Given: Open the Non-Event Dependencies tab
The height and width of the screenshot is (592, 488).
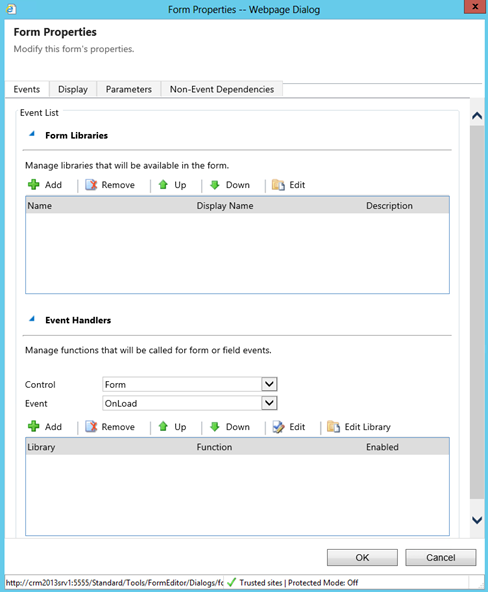Looking at the screenshot, I should (222, 89).
